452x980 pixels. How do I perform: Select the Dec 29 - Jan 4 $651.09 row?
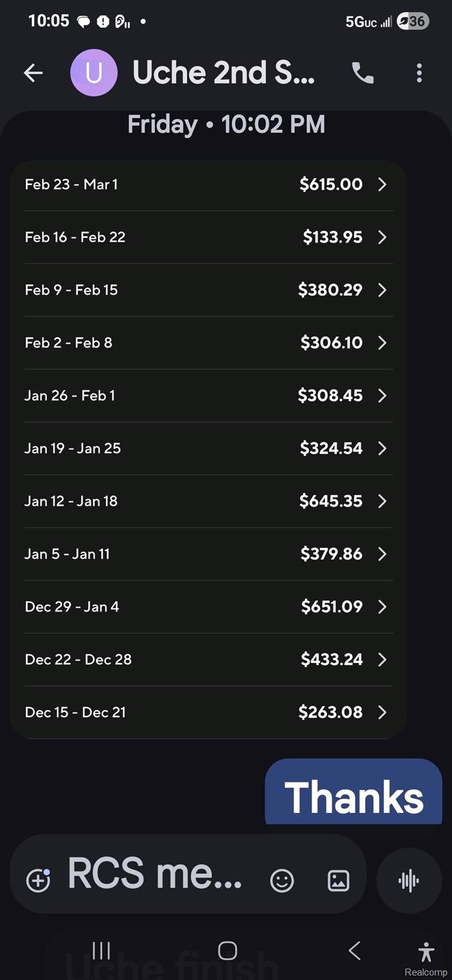(208, 607)
